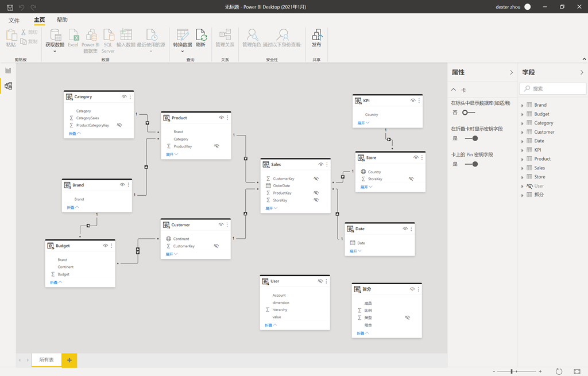Click zoom in plus button
The height and width of the screenshot is (376, 588).
click(540, 371)
